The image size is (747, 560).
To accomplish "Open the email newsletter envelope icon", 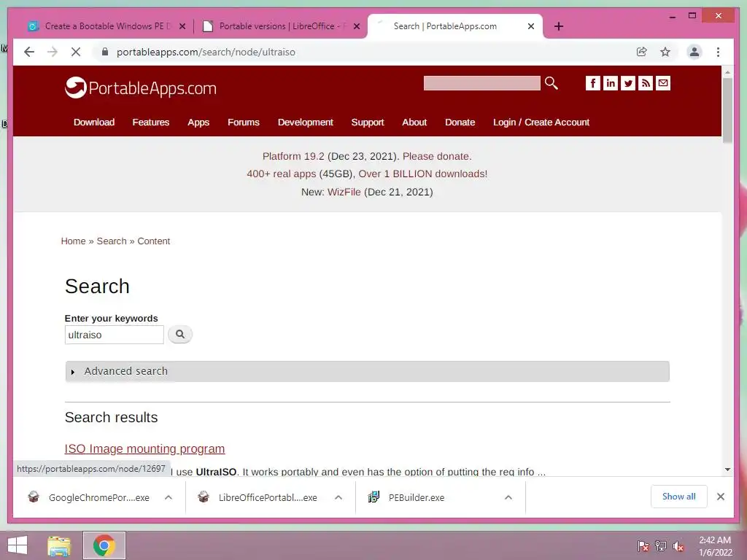I will (663, 83).
